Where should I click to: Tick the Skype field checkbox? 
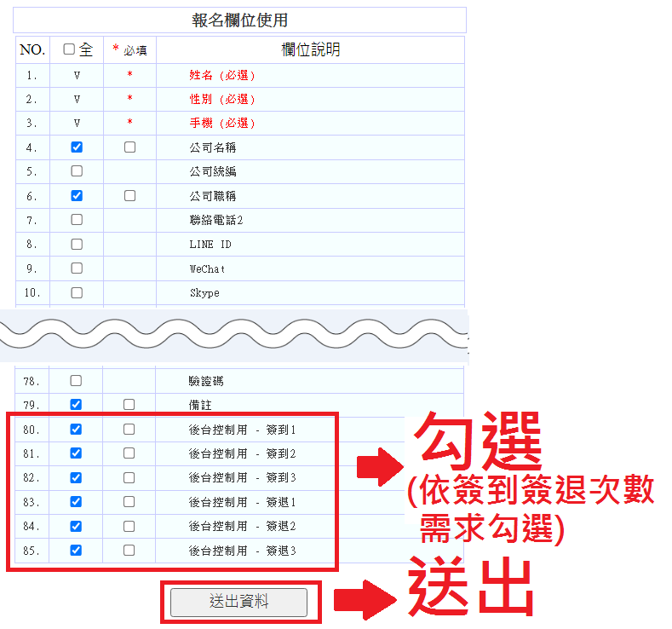pos(77,293)
